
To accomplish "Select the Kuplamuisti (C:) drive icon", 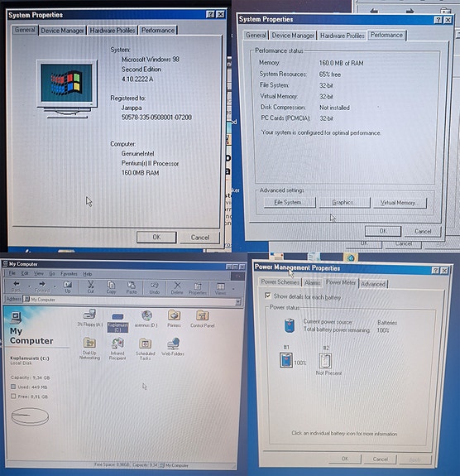I will pos(117,322).
